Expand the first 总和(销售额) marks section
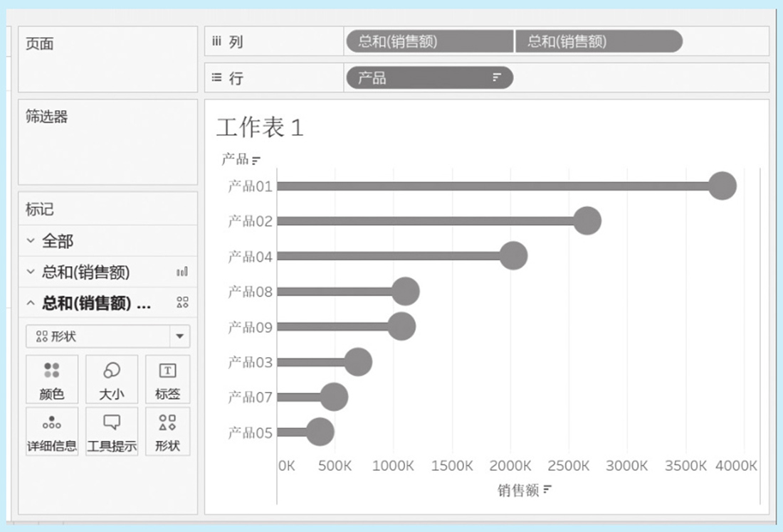The image size is (783, 532). pyautogui.click(x=31, y=272)
